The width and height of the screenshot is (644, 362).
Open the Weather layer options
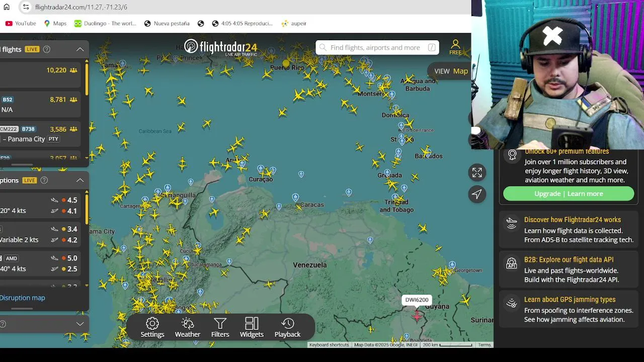(187, 327)
